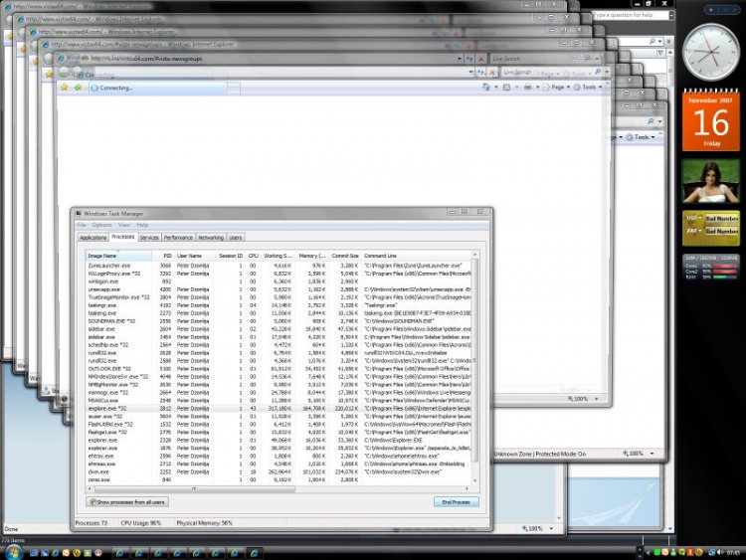746x560 pixels.
Task: Sort by the Command Line column header
Action: [417, 256]
